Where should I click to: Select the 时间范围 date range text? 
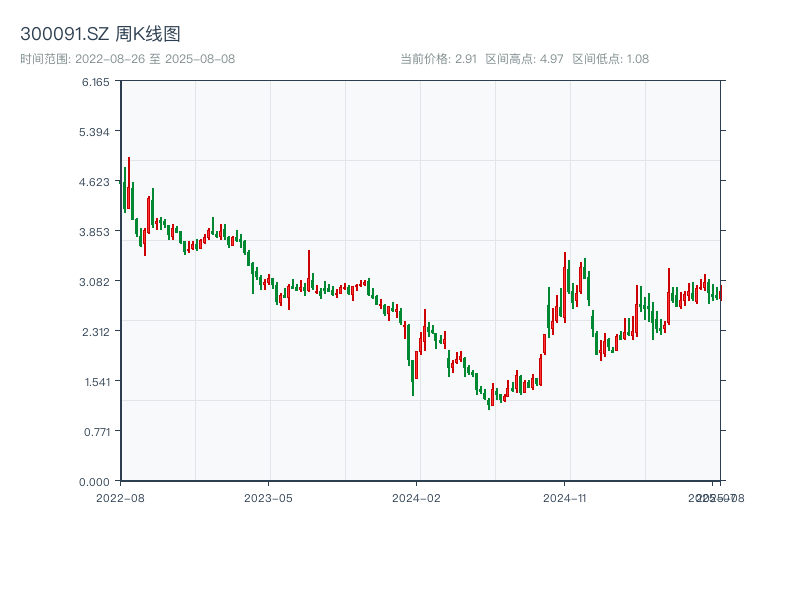point(127,59)
